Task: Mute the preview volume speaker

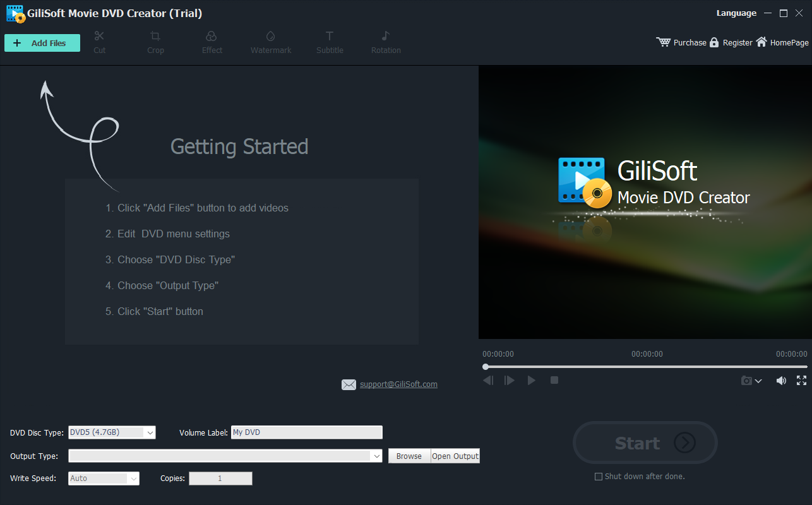Action: [x=781, y=381]
